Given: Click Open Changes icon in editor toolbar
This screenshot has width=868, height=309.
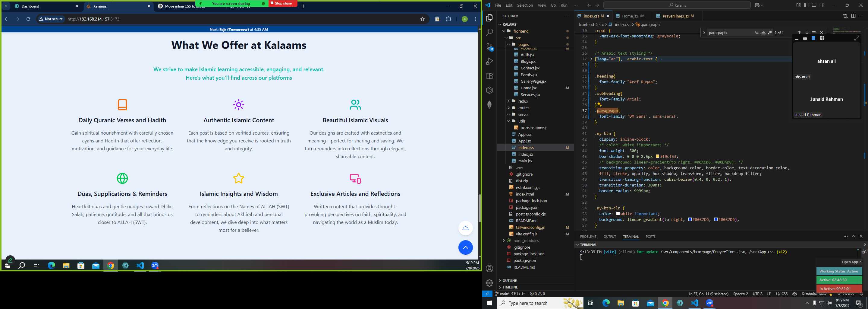Looking at the screenshot, I should [x=845, y=16].
